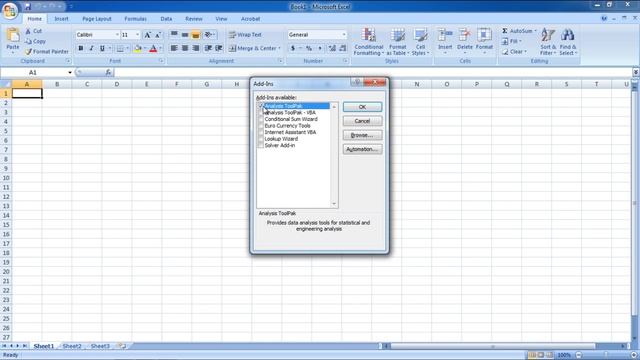Switch to the Data tab
This screenshot has height=360, width=640.
pyautogui.click(x=166, y=19)
